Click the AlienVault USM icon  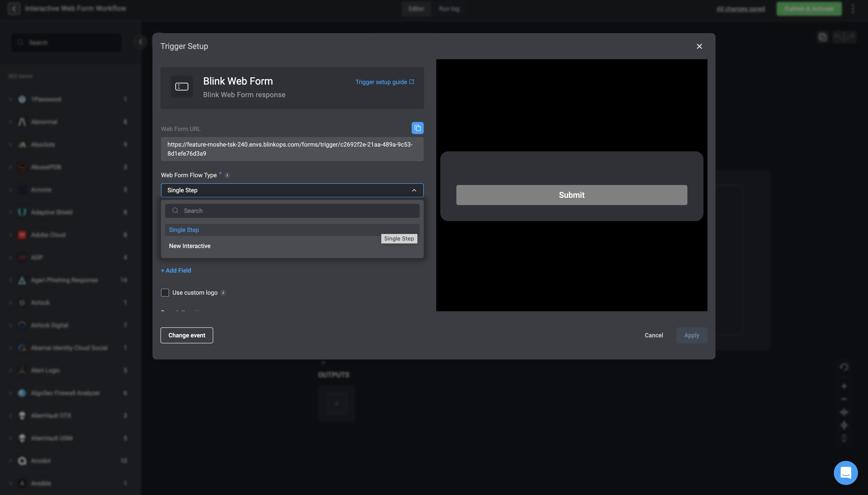click(22, 438)
